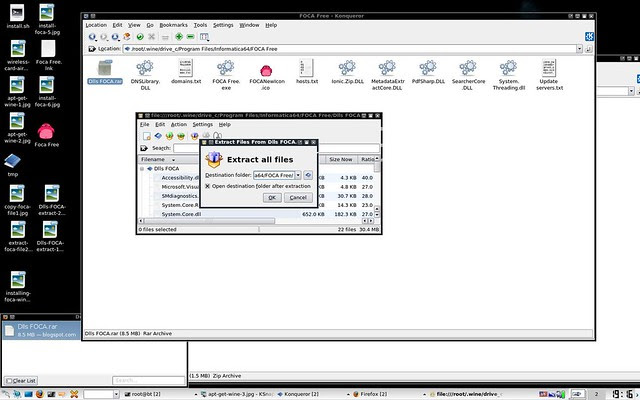
Task: Click Ark horizontal scrollbar thumb
Action: pyautogui.click(x=209, y=221)
